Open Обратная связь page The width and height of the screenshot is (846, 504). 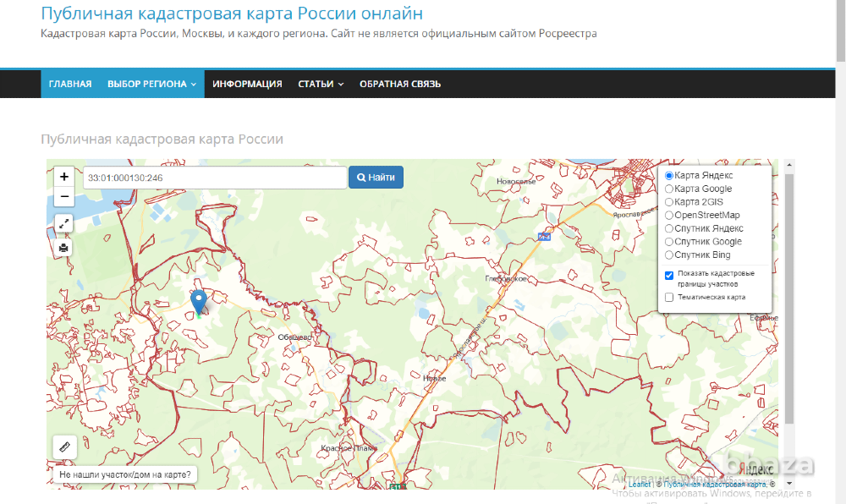click(399, 84)
